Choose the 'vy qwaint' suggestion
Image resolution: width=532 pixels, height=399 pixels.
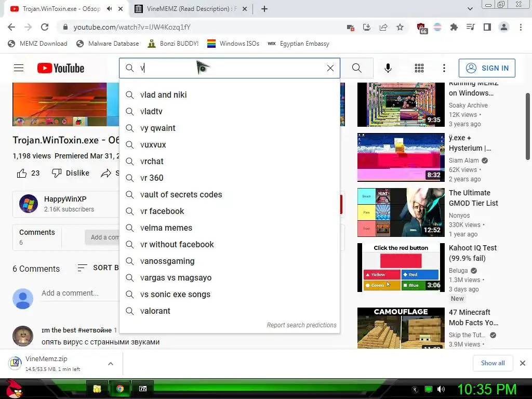[230, 128]
